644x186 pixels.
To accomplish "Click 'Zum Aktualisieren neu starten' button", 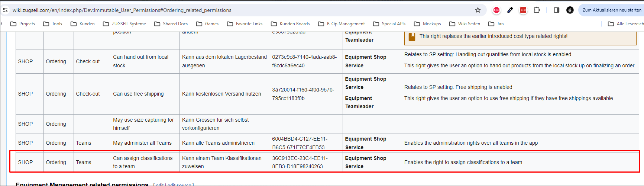I will pyautogui.click(x=611, y=10).
